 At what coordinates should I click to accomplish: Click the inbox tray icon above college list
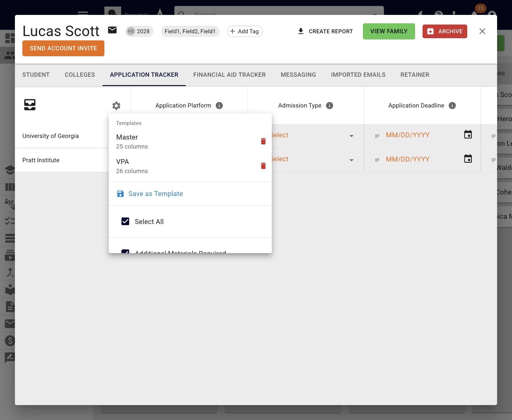[30, 105]
